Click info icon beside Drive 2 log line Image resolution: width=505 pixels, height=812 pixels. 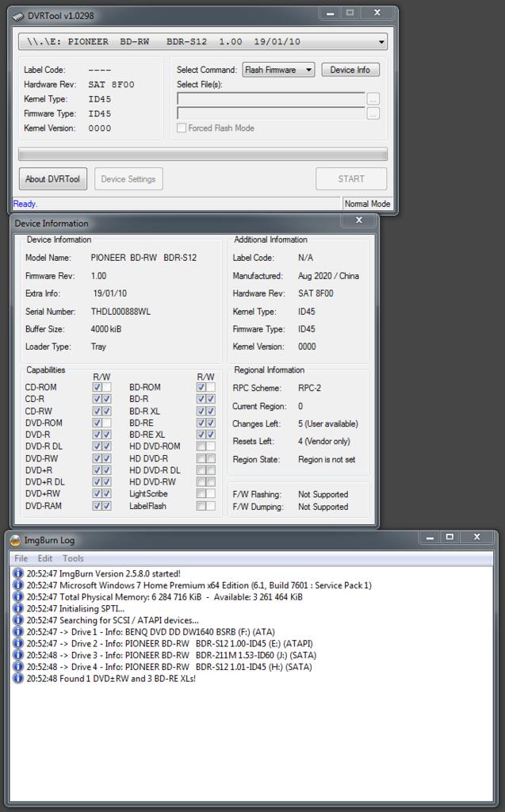[x=18, y=643]
